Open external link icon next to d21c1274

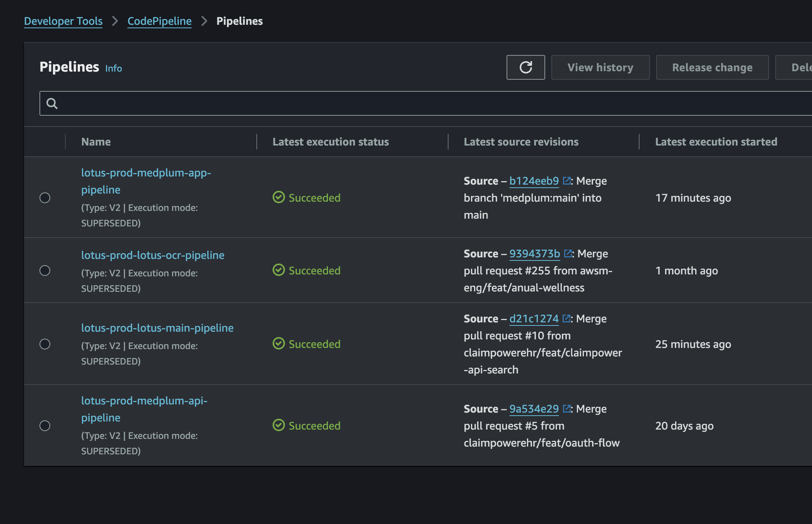[566, 319]
